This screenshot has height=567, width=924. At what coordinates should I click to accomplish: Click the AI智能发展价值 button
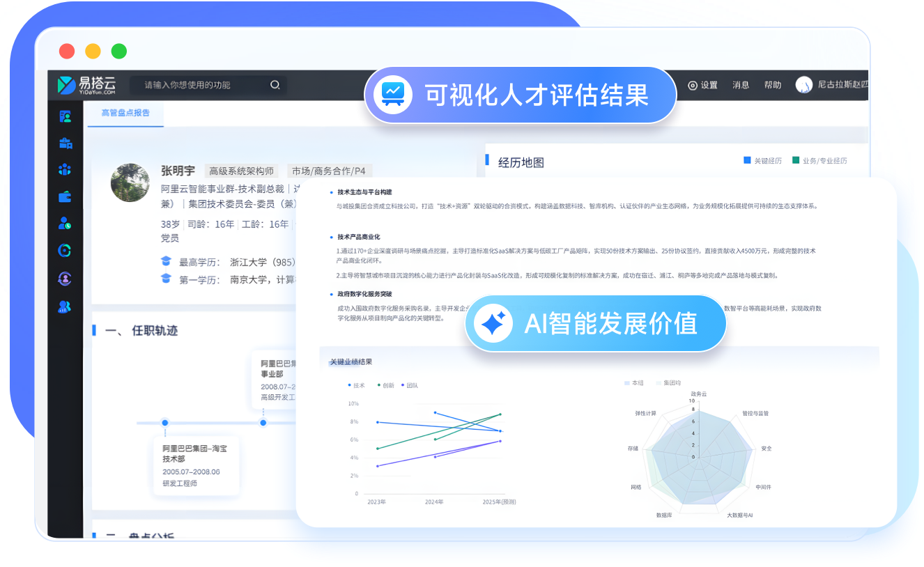tap(596, 324)
